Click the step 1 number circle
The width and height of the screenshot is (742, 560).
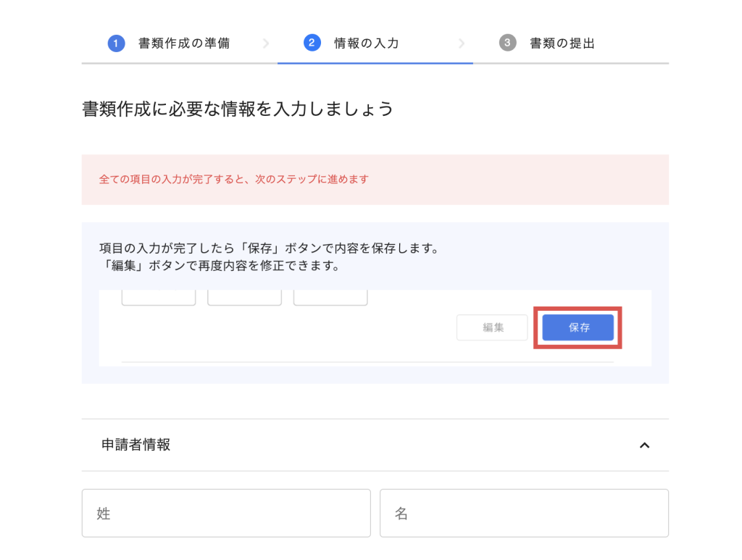(116, 43)
